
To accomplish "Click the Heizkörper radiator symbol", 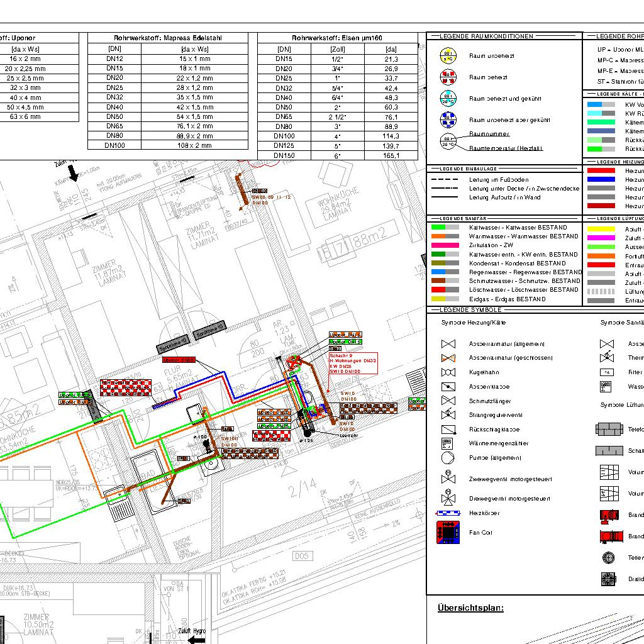I will click(448, 513).
